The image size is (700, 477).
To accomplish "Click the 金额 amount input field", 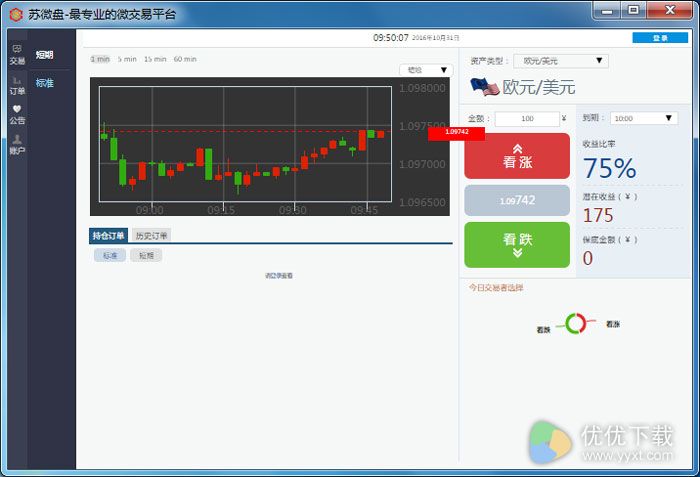I will (x=527, y=118).
